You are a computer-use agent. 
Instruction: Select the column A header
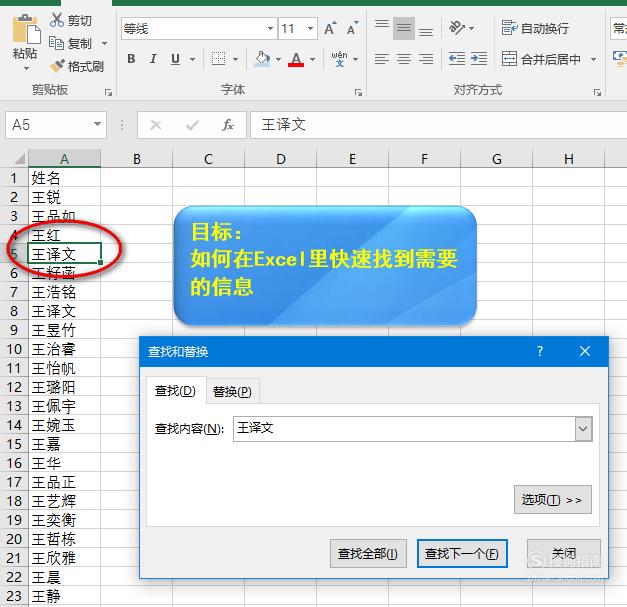click(64, 159)
